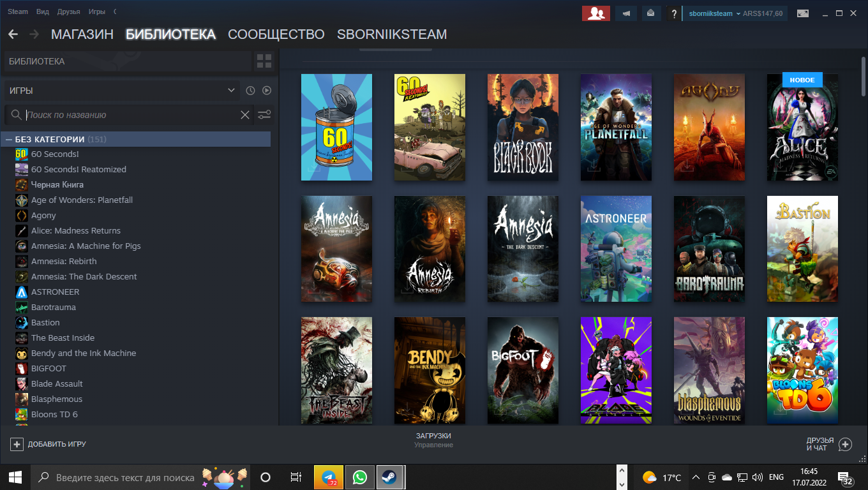Go to the МАГАЗИН tab
868x490 pixels.
click(82, 34)
